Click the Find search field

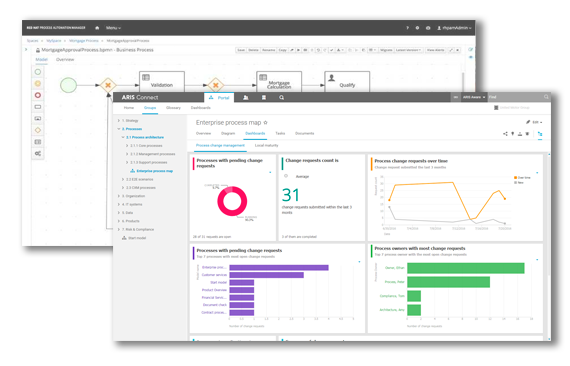click(x=519, y=97)
